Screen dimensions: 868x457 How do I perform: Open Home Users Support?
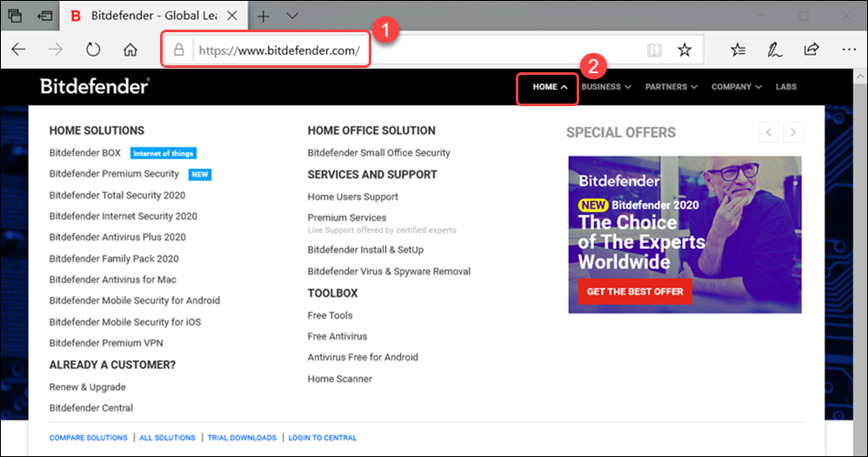pos(352,198)
